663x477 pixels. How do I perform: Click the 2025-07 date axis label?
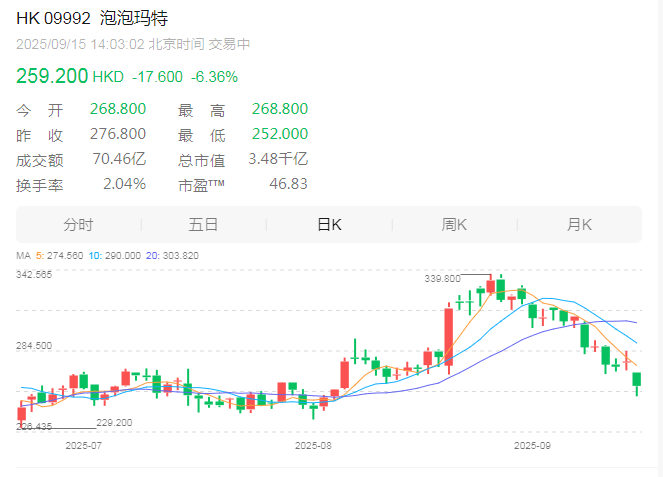click(84, 445)
